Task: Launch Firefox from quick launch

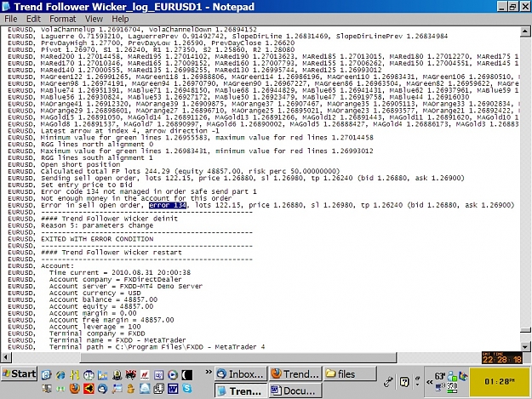Action: point(75,389)
